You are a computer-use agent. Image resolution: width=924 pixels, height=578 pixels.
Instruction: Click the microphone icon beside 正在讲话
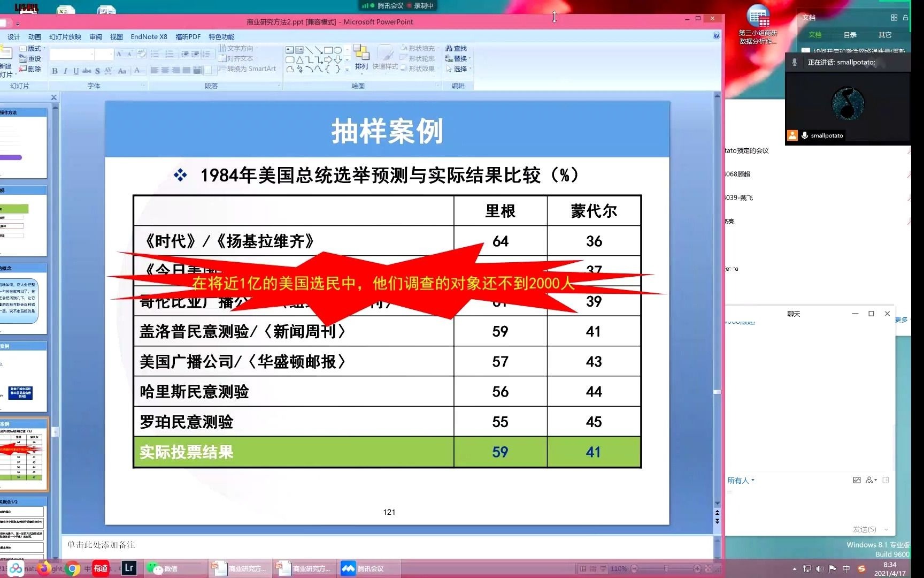[x=795, y=62]
